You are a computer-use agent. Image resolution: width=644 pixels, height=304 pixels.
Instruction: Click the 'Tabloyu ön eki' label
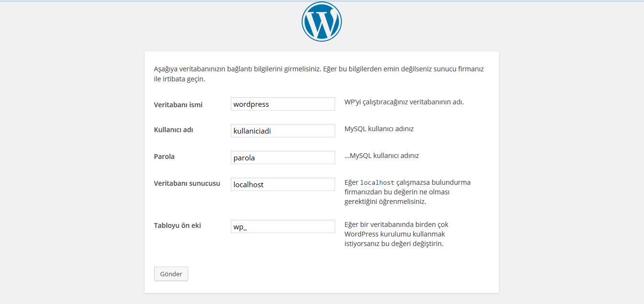click(x=177, y=225)
